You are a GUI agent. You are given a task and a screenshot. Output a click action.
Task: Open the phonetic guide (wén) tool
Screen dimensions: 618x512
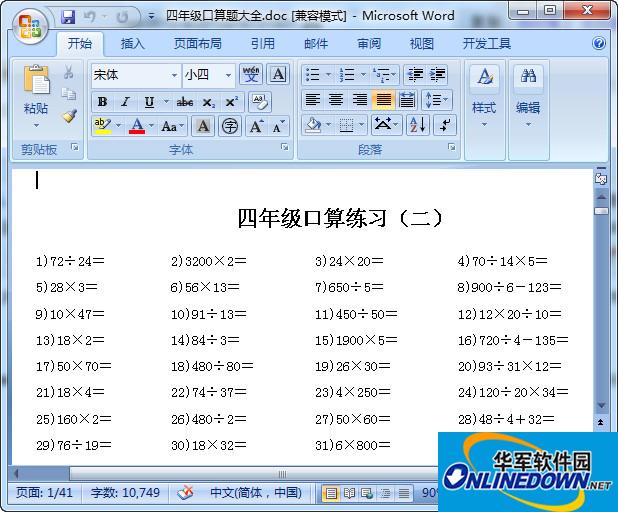tap(251, 74)
